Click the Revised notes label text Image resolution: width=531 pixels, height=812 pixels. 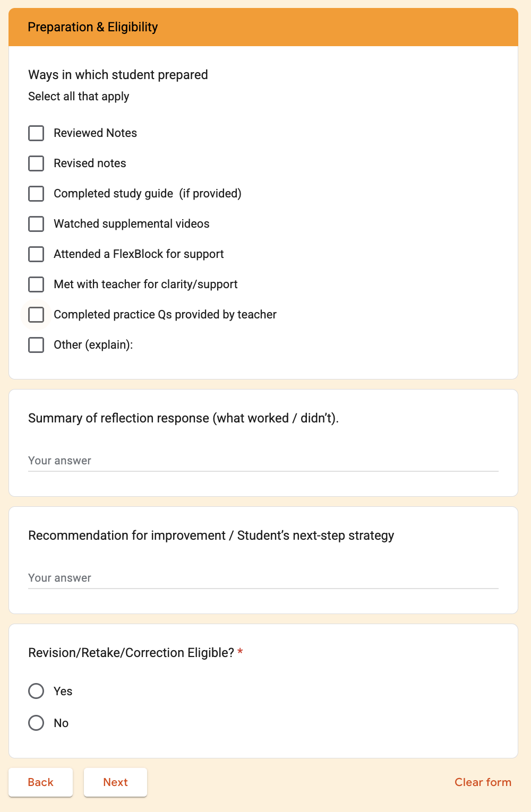[x=90, y=163]
